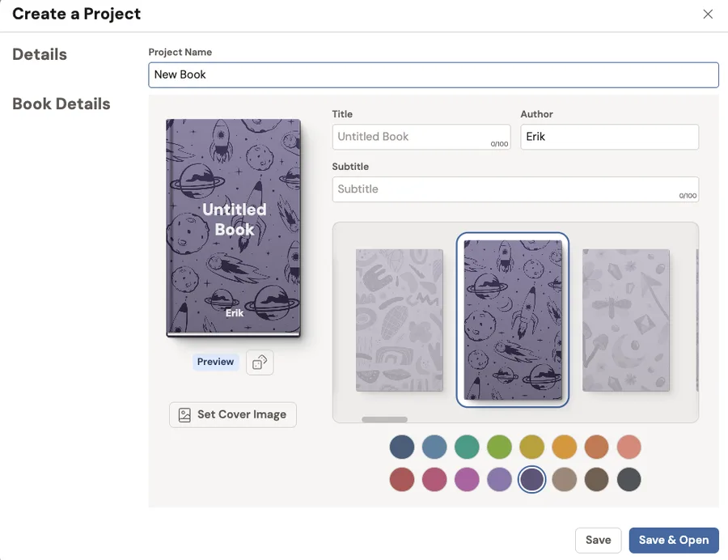The height and width of the screenshot is (560, 728).
Task: Choose the light lavender color swatch
Action: click(x=499, y=479)
